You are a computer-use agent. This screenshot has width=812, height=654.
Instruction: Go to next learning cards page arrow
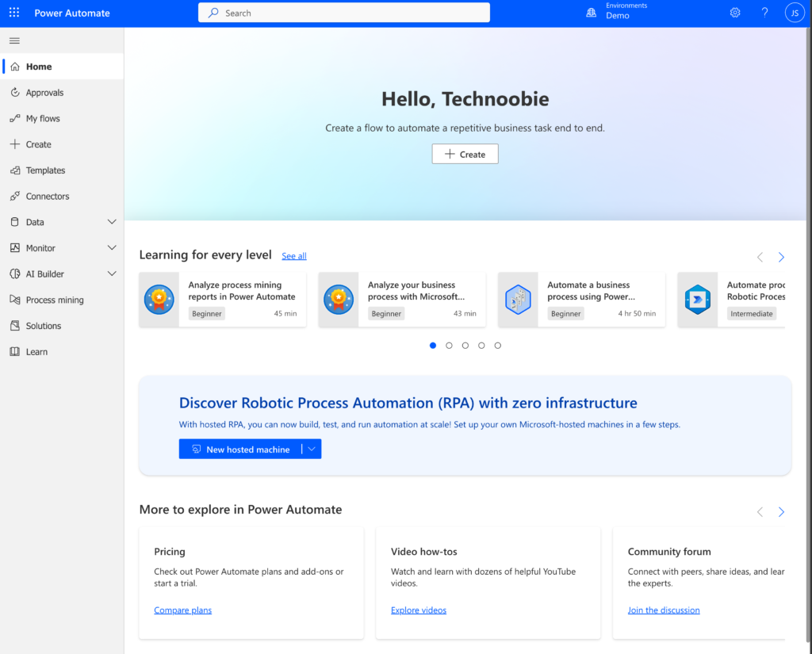click(x=781, y=257)
